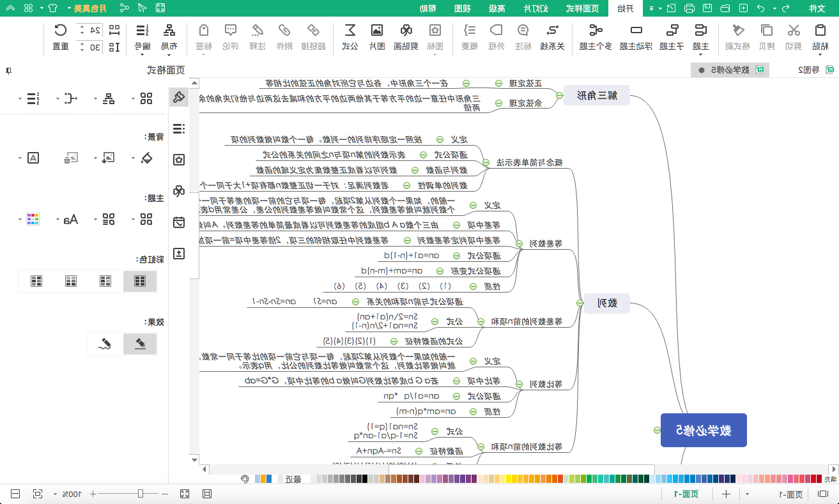Collapse the 等差数列 branch toggle
The width and height of the screenshot is (839, 504).
[520, 243]
